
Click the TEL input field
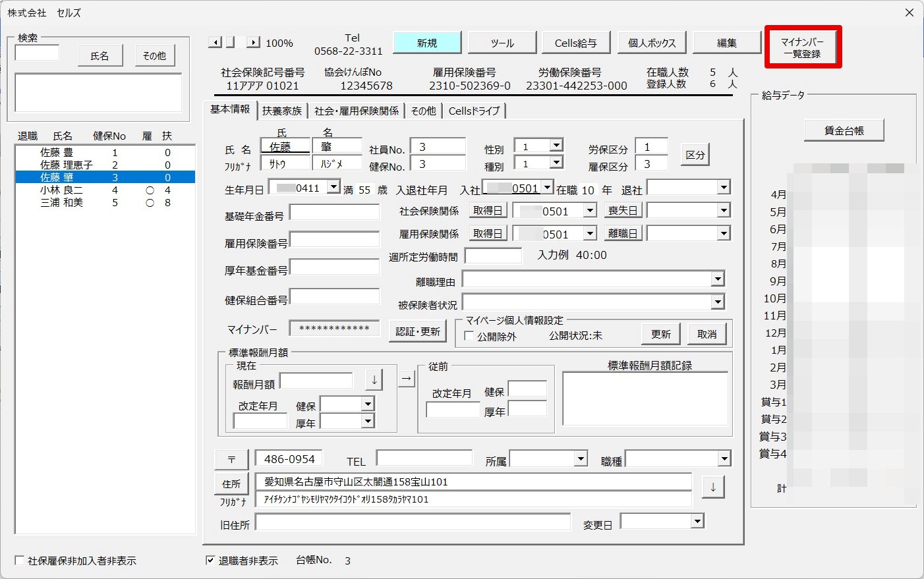pyautogui.click(x=424, y=458)
